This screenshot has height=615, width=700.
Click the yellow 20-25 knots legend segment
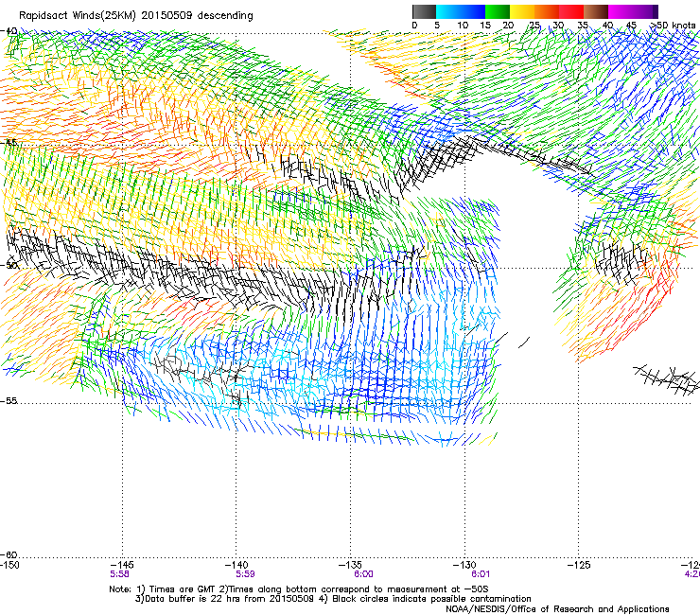[522, 11]
